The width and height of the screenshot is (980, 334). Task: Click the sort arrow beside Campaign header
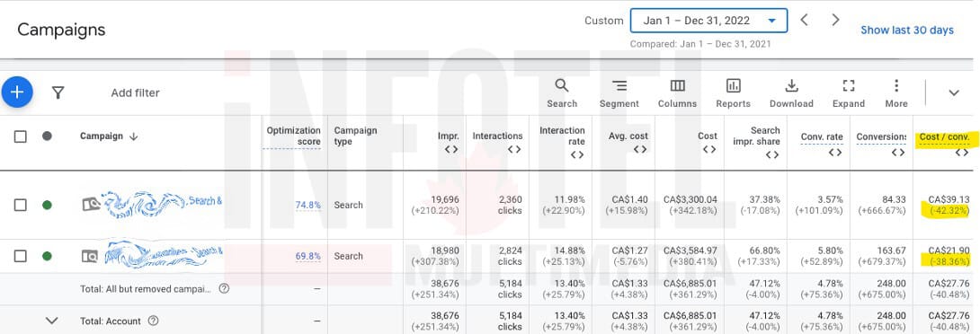[x=133, y=136]
